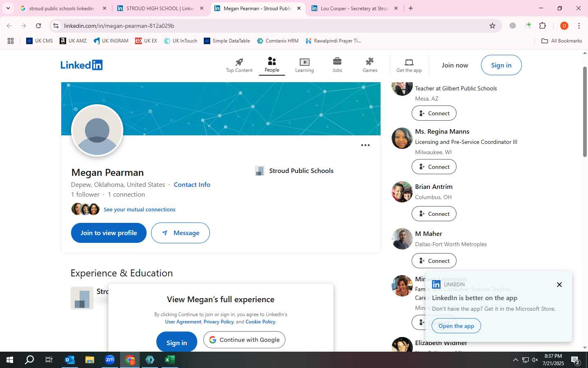This screenshot has height=368, width=588.
Task: Open Windows Start menu
Action: pos(10,360)
